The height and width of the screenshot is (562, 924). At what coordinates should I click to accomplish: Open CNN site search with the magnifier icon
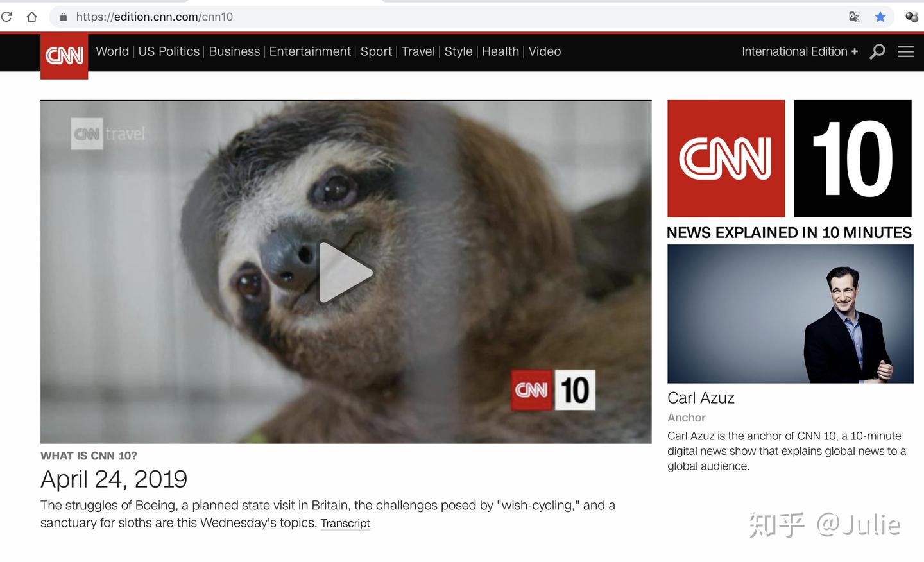(x=877, y=52)
